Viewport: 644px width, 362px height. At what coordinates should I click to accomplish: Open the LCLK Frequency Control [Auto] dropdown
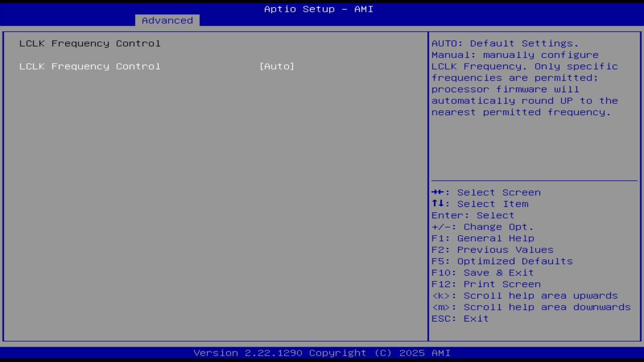pos(277,66)
